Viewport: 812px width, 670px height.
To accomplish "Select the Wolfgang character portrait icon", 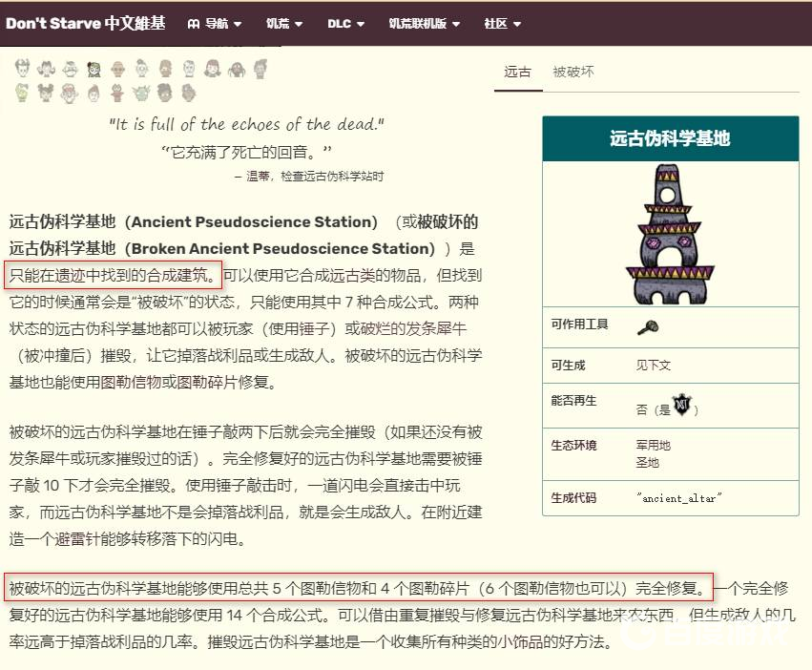I will point(70,67).
